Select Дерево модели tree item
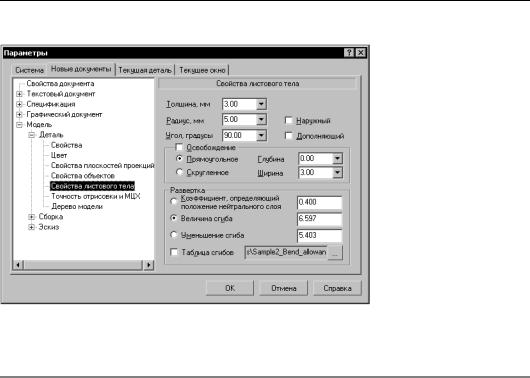Image resolution: width=530 pixels, height=378 pixels. 77,207
